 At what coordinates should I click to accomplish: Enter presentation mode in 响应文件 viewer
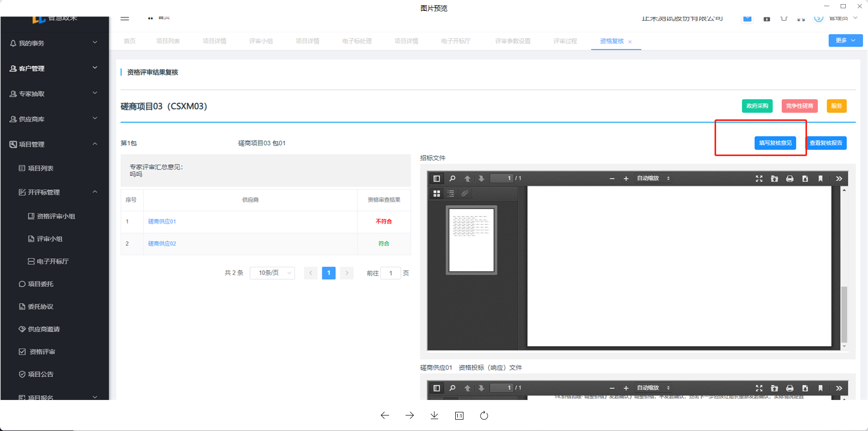[759, 388]
